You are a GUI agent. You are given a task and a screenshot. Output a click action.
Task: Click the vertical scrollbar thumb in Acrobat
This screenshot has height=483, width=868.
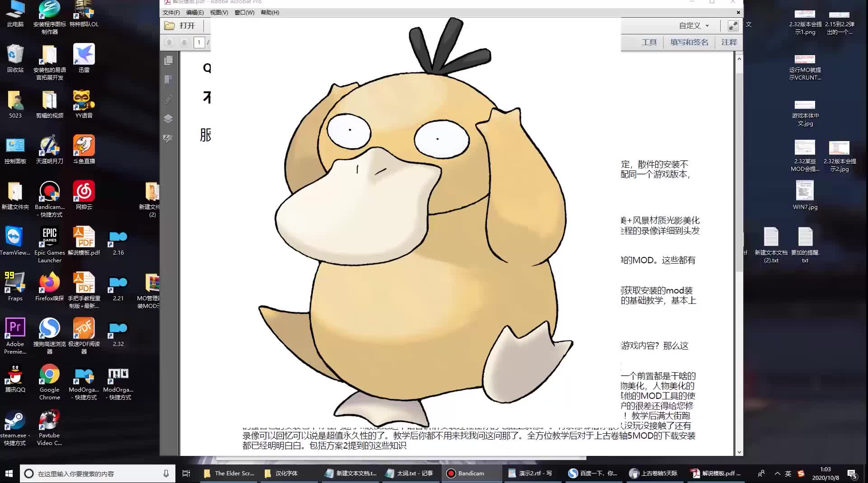739,172
